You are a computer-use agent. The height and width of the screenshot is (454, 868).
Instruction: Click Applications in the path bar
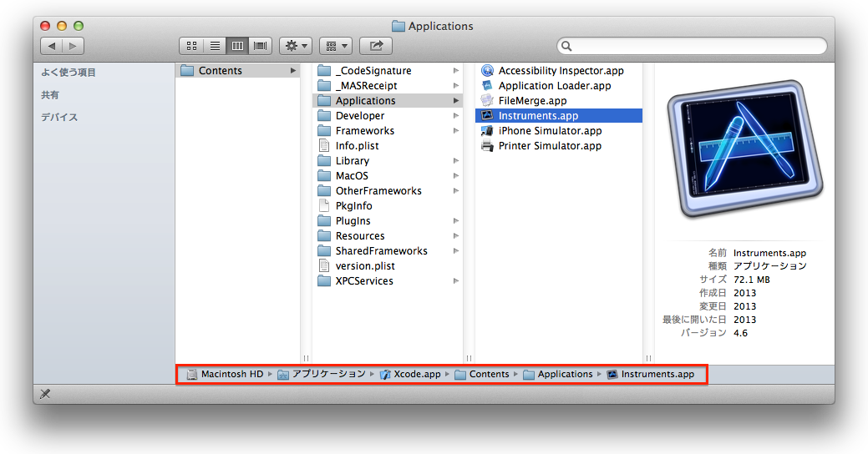(558, 375)
